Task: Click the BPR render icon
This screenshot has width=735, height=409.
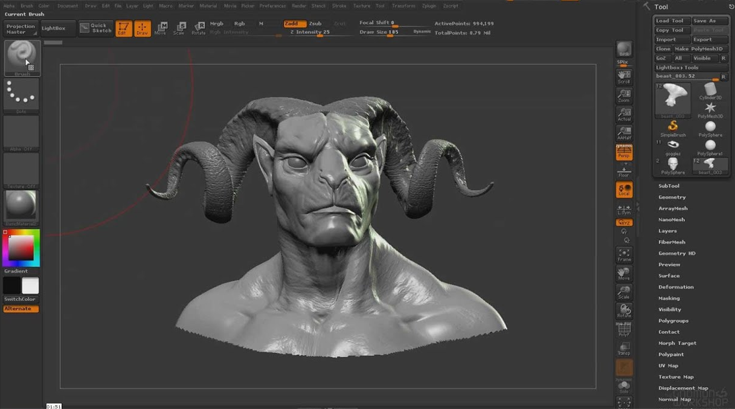Action: pyautogui.click(x=624, y=49)
